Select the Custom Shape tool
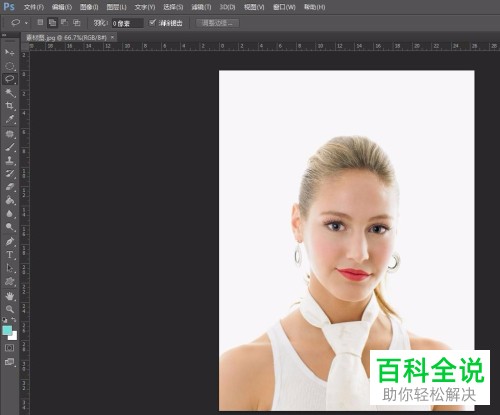 (x=10, y=281)
